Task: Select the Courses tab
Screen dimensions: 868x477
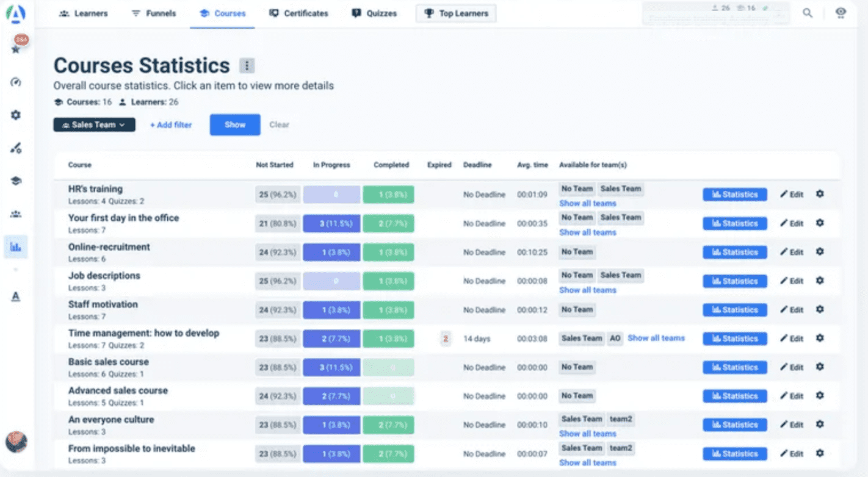Action: pos(222,13)
